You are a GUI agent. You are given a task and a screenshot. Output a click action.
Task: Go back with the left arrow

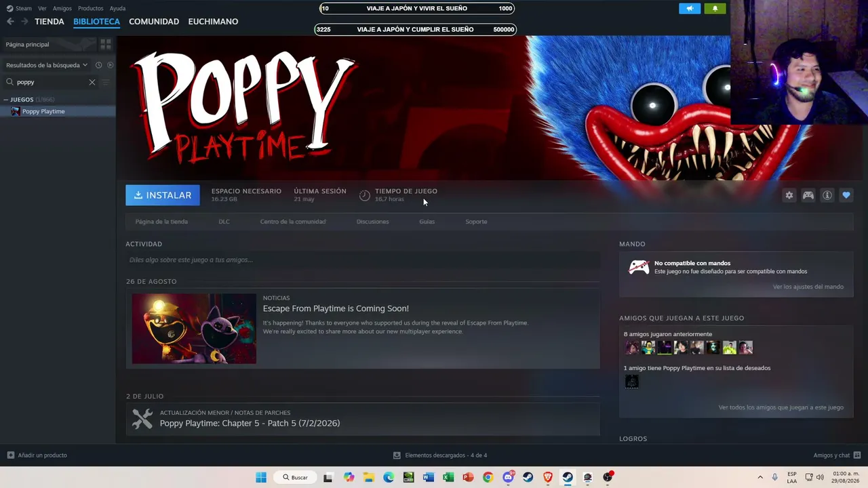tap(10, 22)
